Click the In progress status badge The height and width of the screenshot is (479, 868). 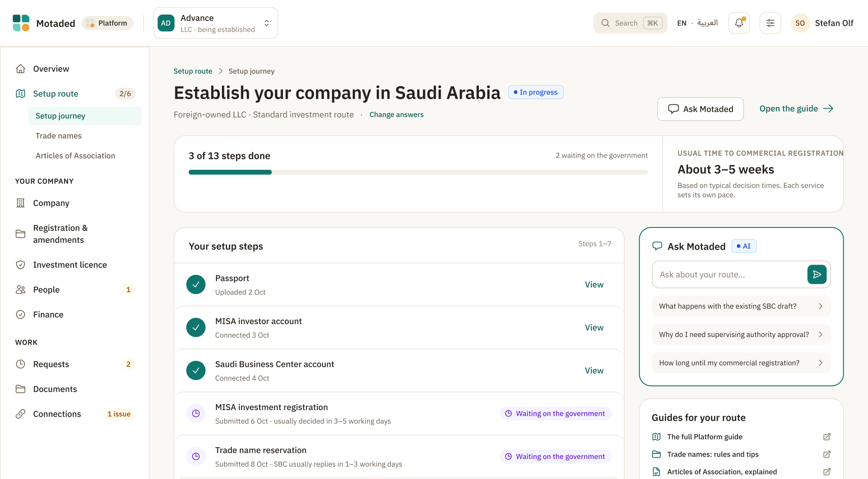(536, 92)
